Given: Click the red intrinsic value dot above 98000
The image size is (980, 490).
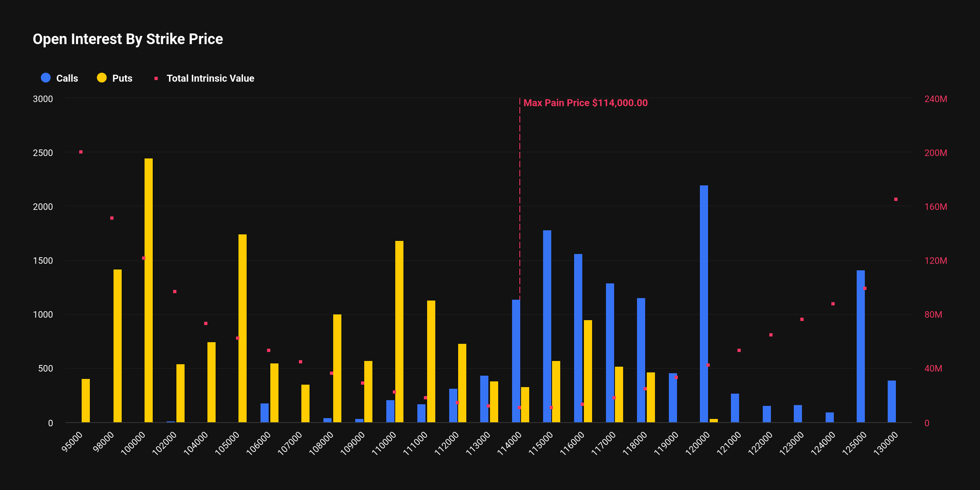Looking at the screenshot, I should point(112,218).
